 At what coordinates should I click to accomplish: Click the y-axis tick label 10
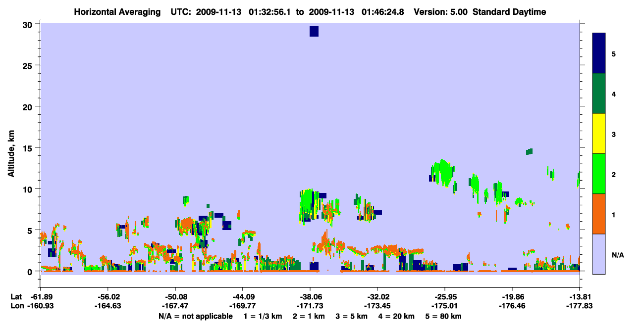[x=29, y=189]
